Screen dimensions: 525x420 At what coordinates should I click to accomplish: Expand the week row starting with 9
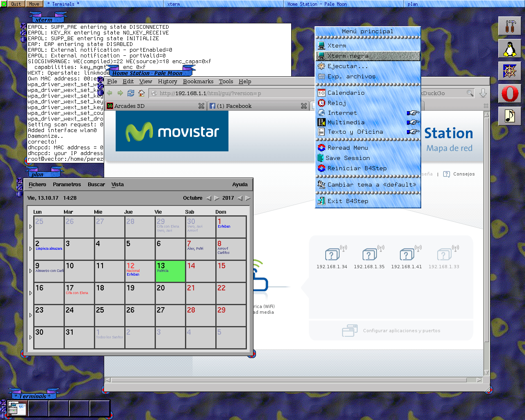tap(31, 271)
